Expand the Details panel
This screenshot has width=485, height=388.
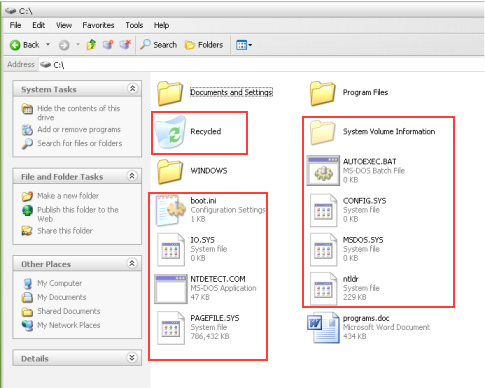coord(132,358)
